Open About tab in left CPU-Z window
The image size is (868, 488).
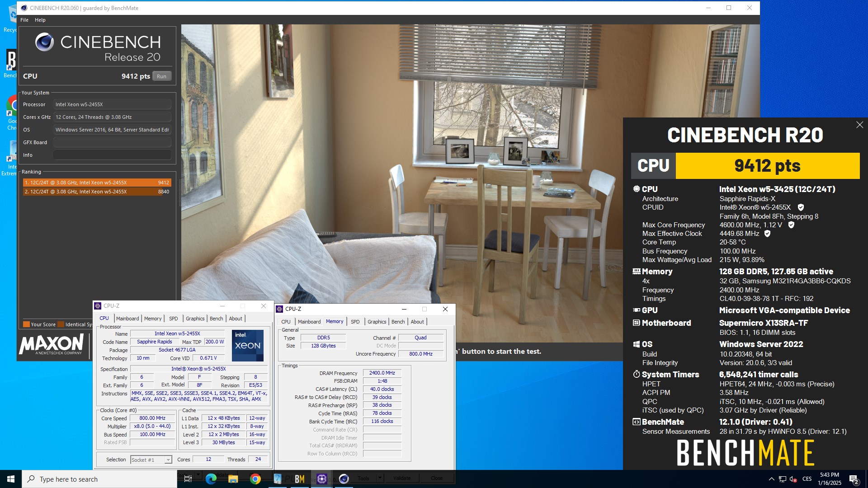coord(236,319)
